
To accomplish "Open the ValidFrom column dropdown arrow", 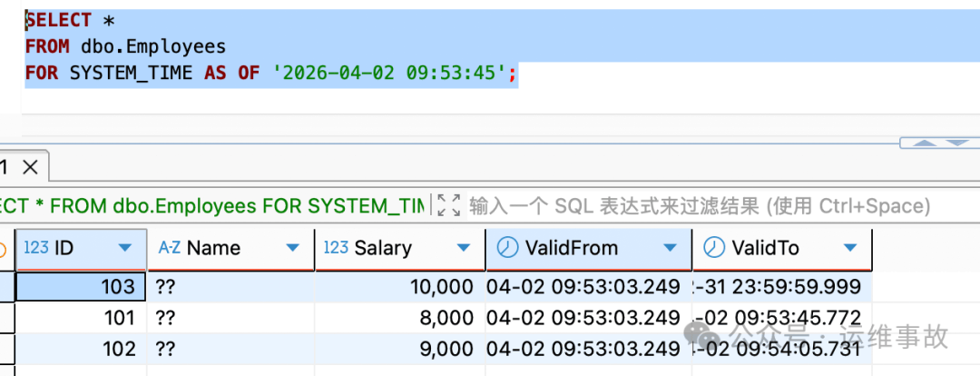I will [x=670, y=248].
